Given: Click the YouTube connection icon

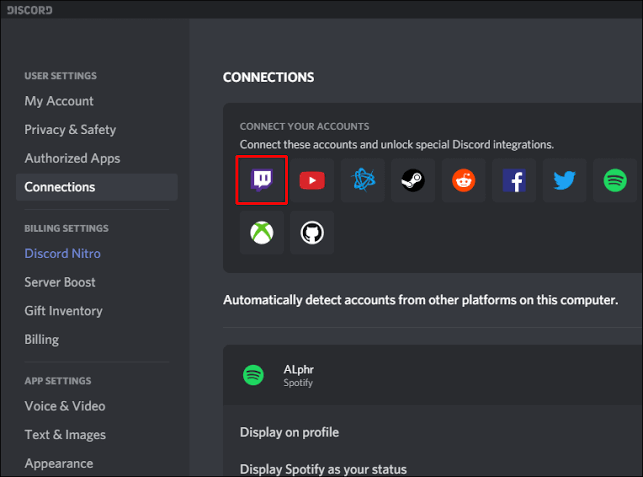Looking at the screenshot, I should (x=312, y=181).
